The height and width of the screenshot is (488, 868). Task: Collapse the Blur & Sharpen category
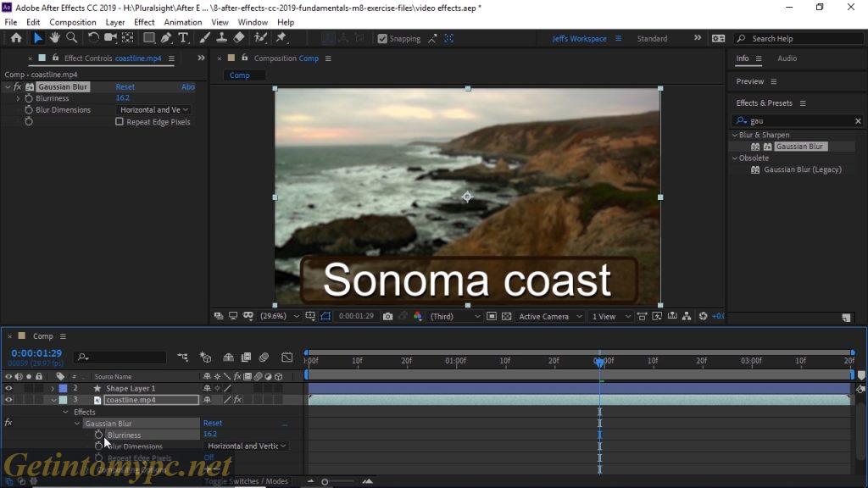click(735, 135)
